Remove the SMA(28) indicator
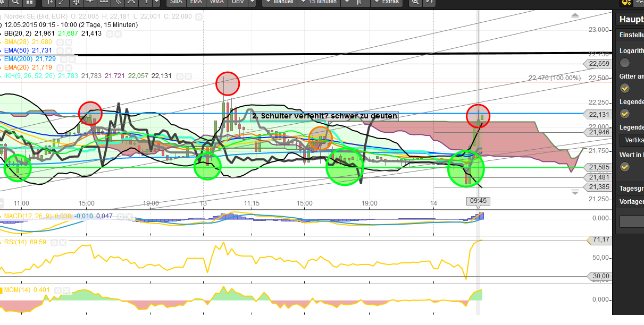This screenshot has width=644, height=325. [x=69, y=42]
